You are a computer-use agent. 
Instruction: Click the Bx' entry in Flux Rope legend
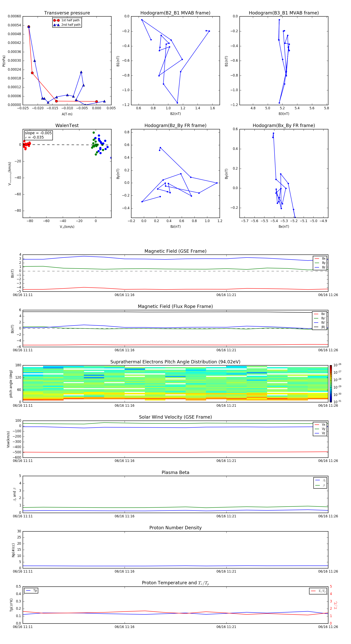coord(320,314)
